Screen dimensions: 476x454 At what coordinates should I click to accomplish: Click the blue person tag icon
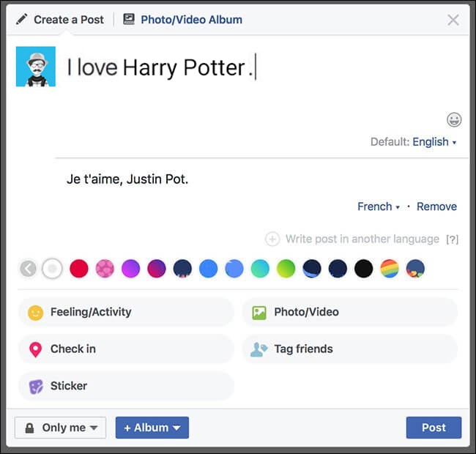pos(259,349)
